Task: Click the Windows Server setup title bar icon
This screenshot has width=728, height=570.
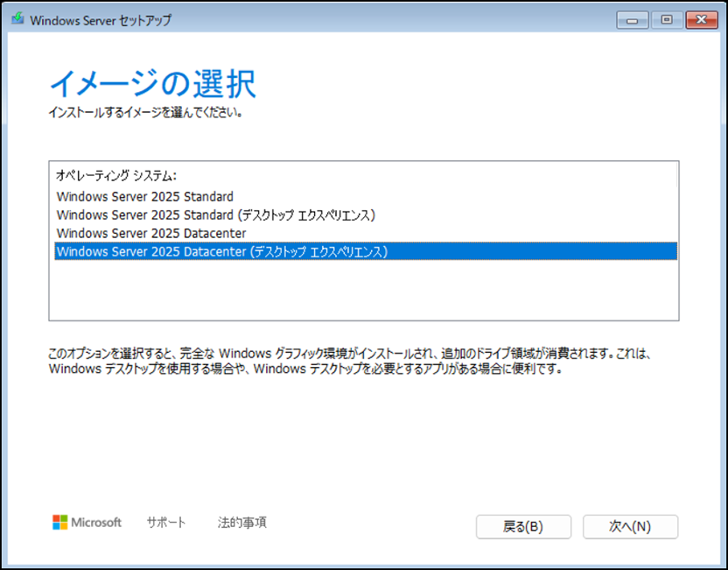Action: pos(17,19)
